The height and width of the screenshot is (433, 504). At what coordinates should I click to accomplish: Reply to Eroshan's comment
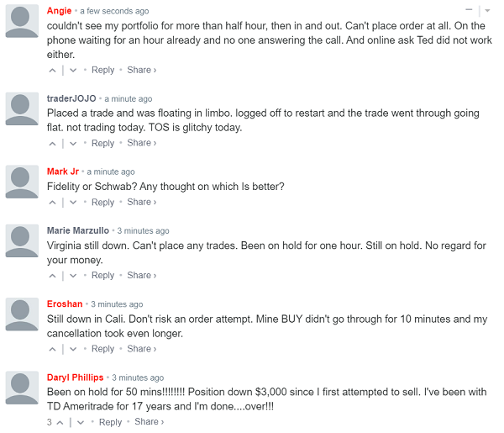(102, 349)
